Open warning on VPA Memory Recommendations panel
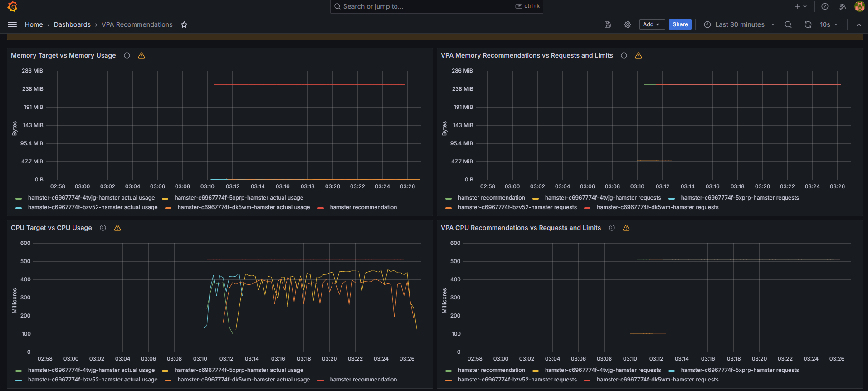The width and height of the screenshot is (868, 391). [639, 55]
